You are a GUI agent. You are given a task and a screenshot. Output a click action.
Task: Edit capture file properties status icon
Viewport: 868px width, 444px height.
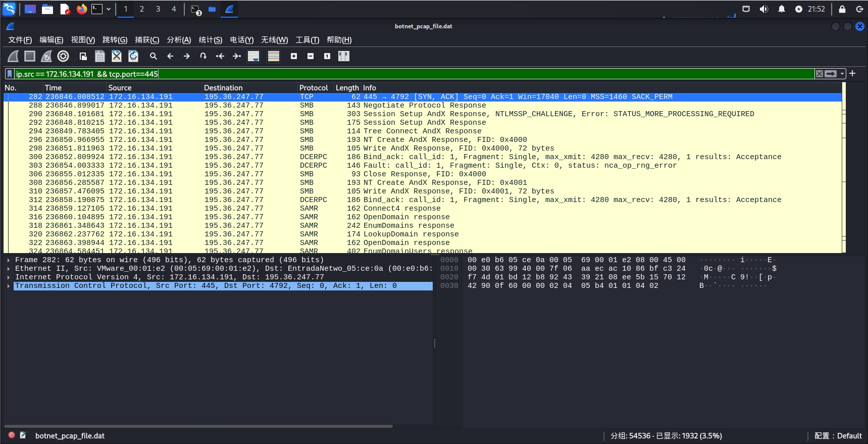pyautogui.click(x=23, y=435)
